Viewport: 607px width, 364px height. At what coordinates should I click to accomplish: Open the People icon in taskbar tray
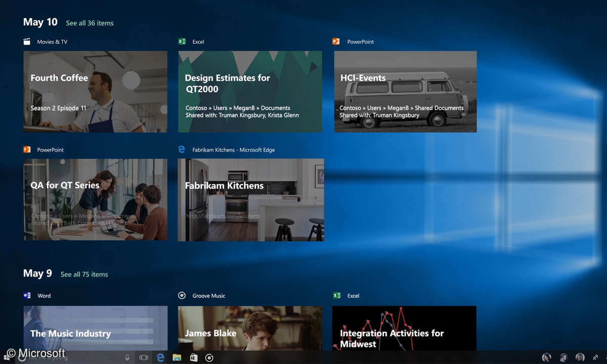595,357
